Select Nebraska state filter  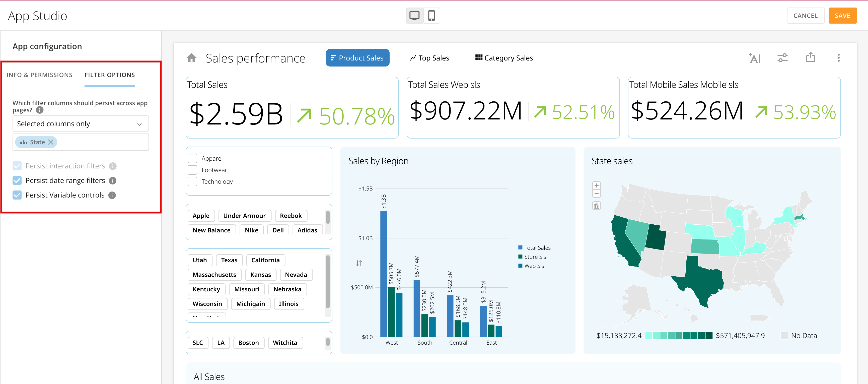click(x=287, y=289)
